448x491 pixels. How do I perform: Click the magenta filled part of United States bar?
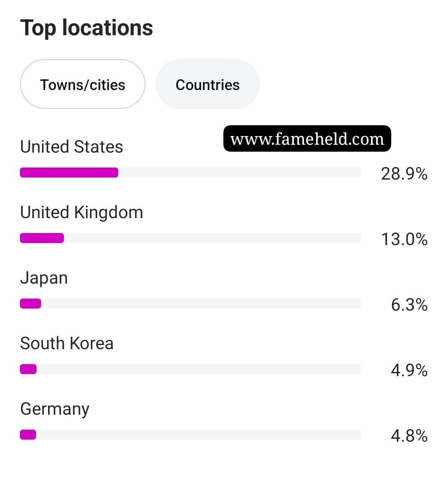tap(69, 173)
